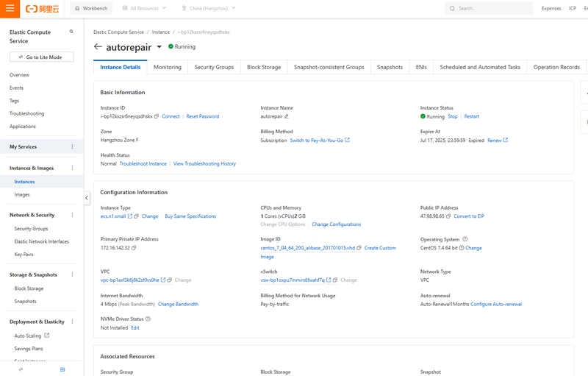Open the Block Storage tab
This screenshot has width=588, height=376.
[264, 67]
